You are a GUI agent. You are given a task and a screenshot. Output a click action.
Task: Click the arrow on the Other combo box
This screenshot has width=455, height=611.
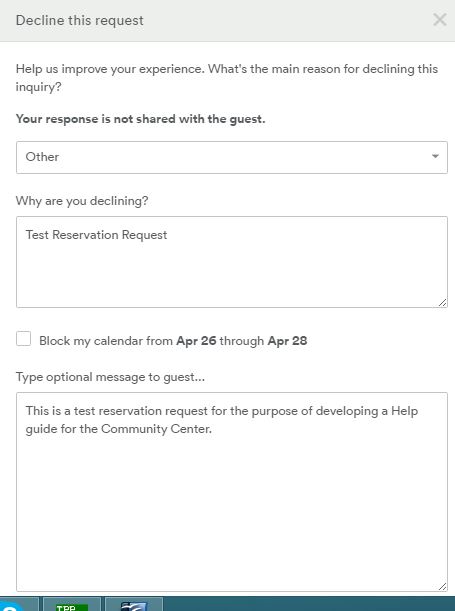(x=435, y=156)
